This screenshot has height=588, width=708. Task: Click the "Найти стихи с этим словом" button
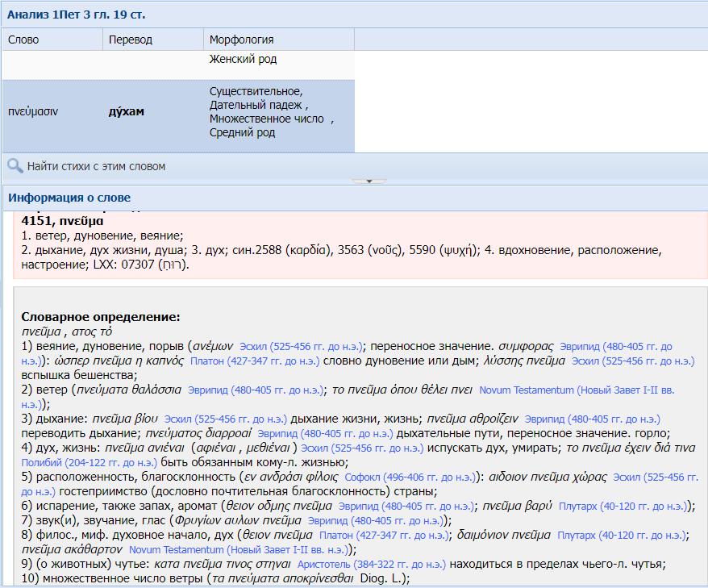coord(95,166)
